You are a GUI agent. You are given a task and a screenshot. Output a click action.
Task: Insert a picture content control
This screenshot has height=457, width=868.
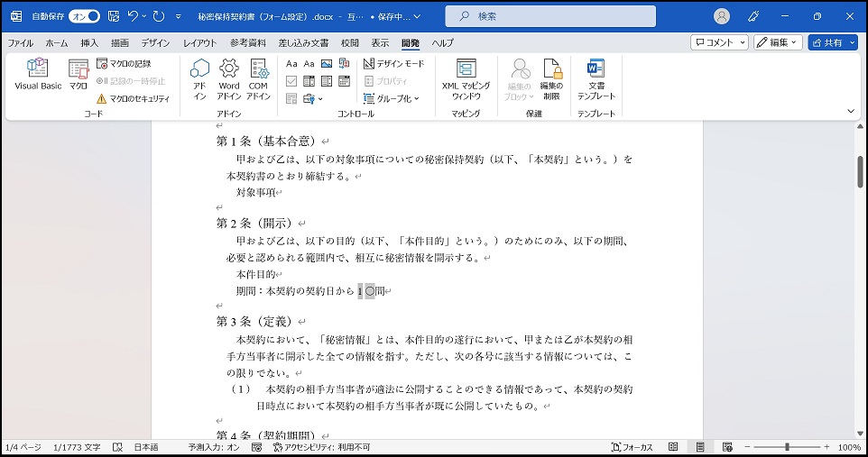click(x=326, y=64)
